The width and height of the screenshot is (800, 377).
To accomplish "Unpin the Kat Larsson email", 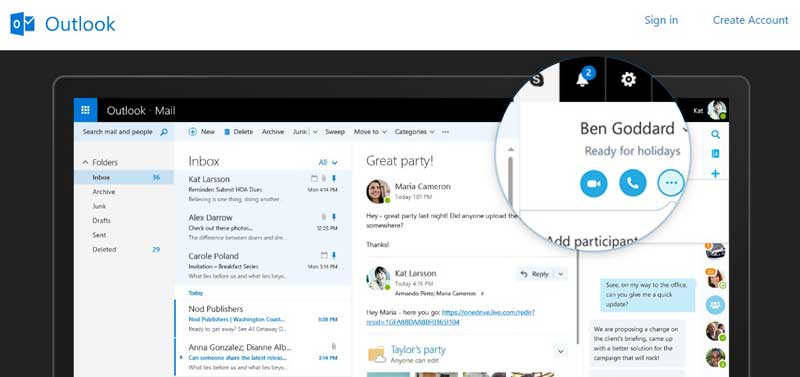I will coord(334,179).
